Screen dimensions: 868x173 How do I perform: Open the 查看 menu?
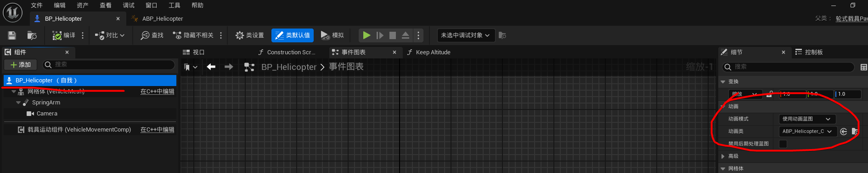(106, 6)
